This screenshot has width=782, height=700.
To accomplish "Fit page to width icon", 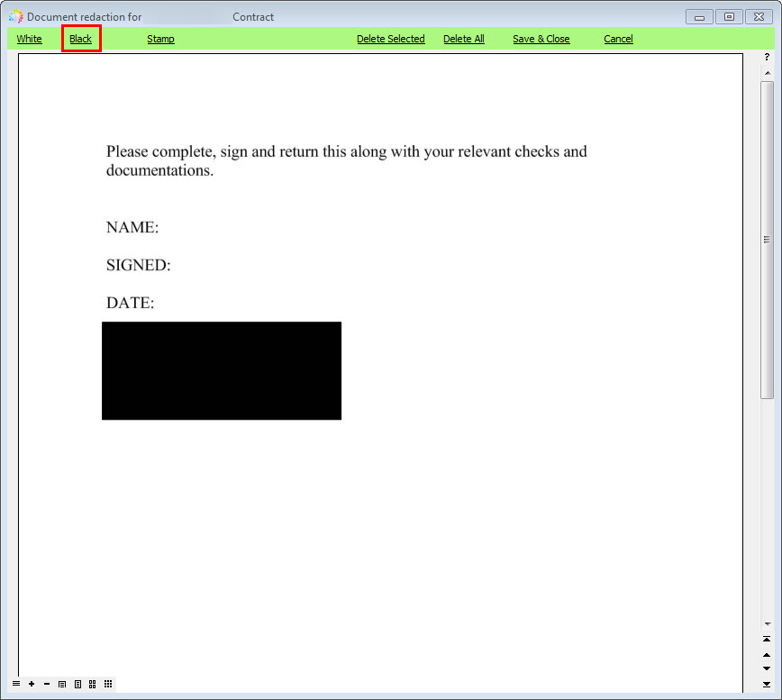I will 62,684.
